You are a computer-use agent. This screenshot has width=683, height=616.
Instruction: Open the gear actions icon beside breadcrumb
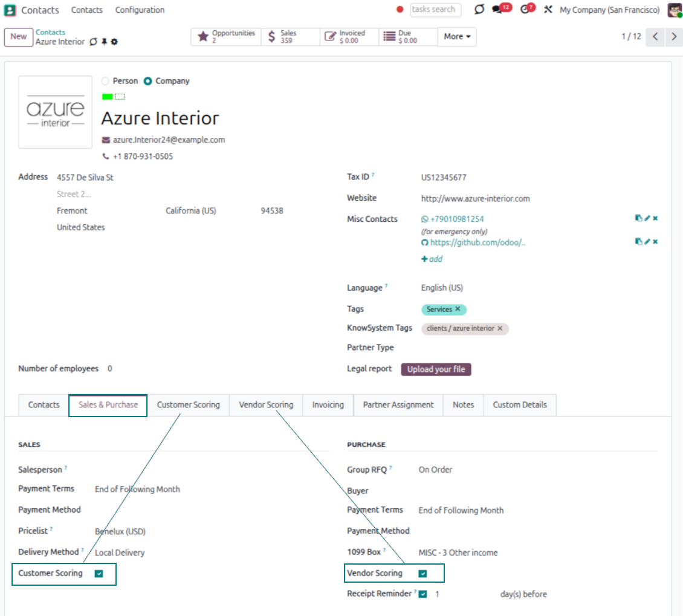coord(114,42)
